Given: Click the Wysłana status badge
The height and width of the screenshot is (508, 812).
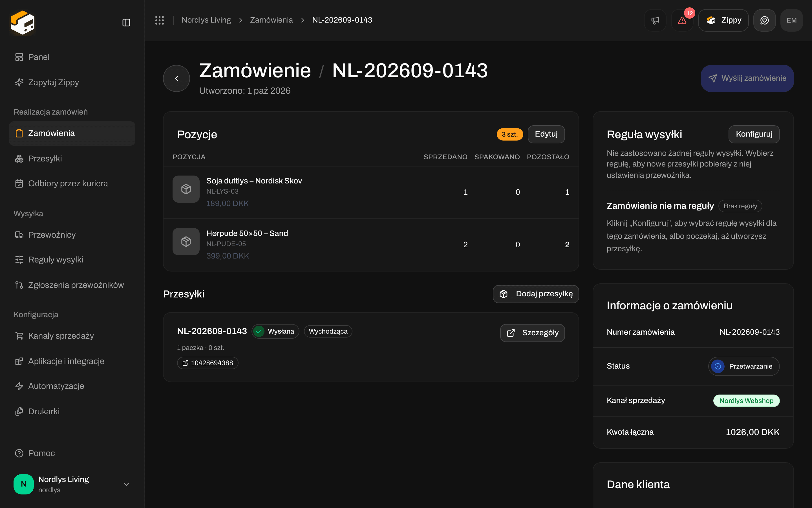Looking at the screenshot, I should click(275, 331).
